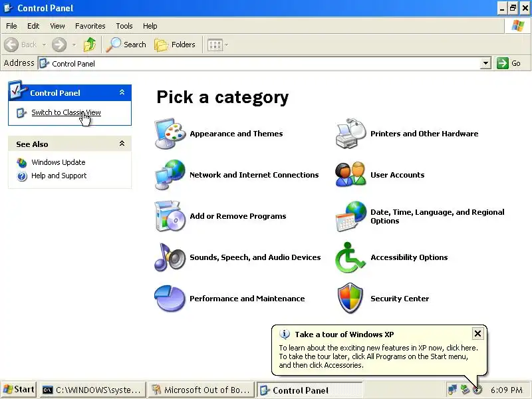Open the File menu

pos(11,26)
